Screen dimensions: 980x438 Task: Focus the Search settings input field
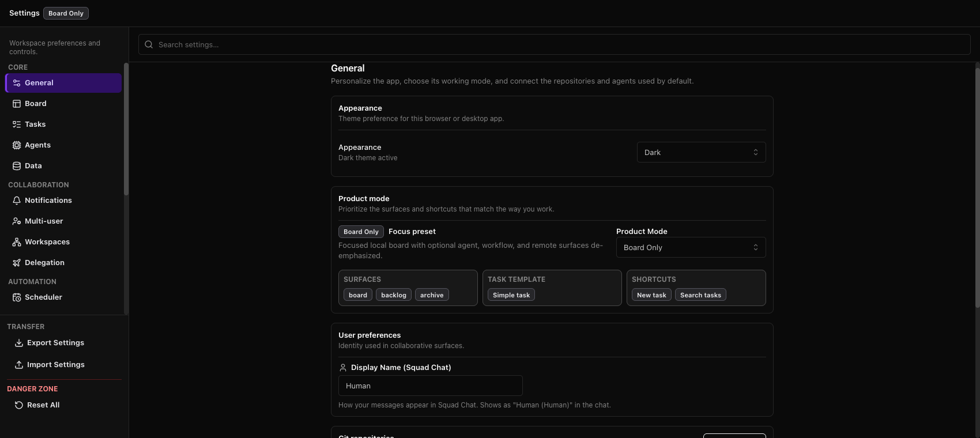(x=554, y=44)
